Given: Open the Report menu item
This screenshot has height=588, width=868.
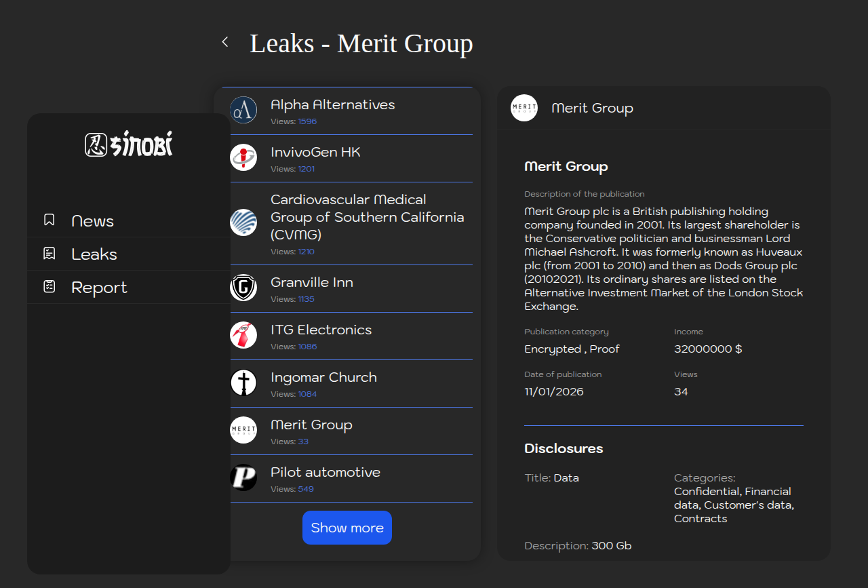Looking at the screenshot, I should 99,288.
